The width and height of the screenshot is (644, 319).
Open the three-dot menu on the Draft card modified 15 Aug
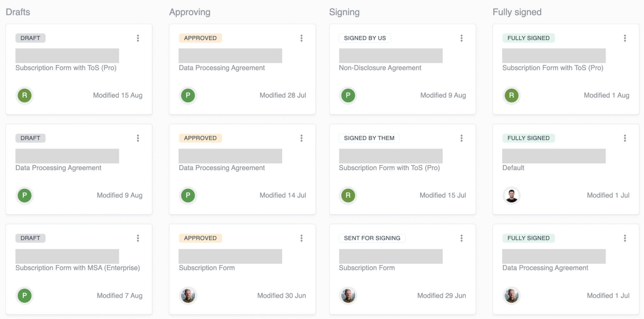point(138,38)
